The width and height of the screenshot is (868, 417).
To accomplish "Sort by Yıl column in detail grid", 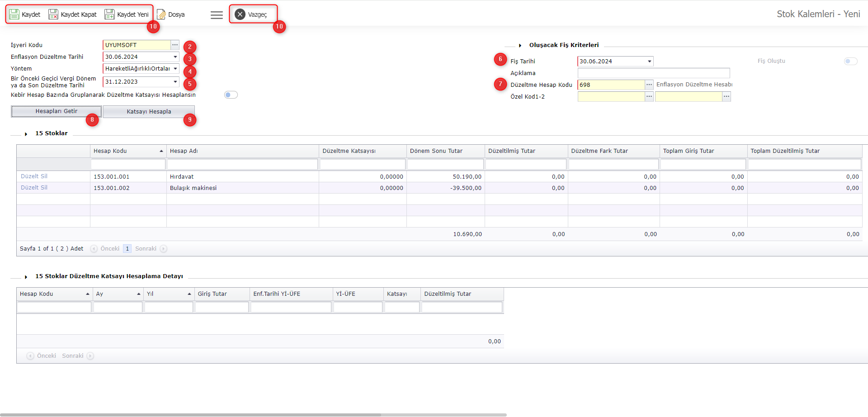I will click(x=169, y=294).
